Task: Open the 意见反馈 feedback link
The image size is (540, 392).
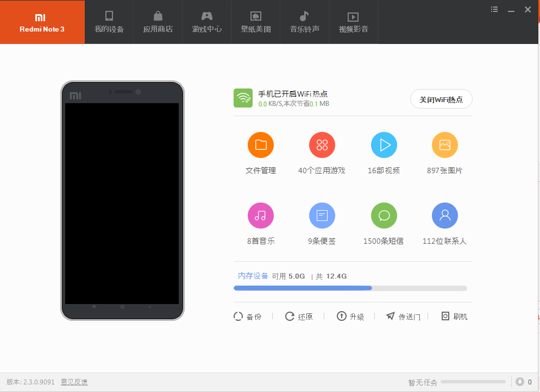Action: (x=74, y=382)
